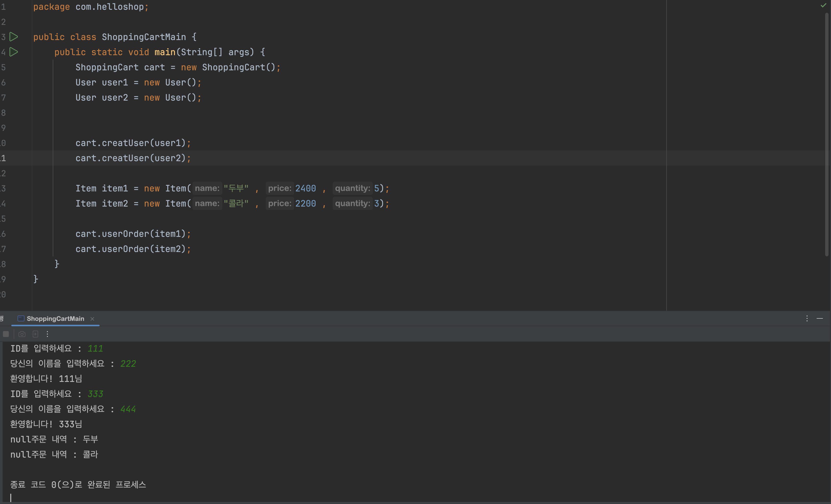This screenshot has width=831, height=504.
Task: Click console line '환영합니다! 111님'
Action: click(46, 379)
